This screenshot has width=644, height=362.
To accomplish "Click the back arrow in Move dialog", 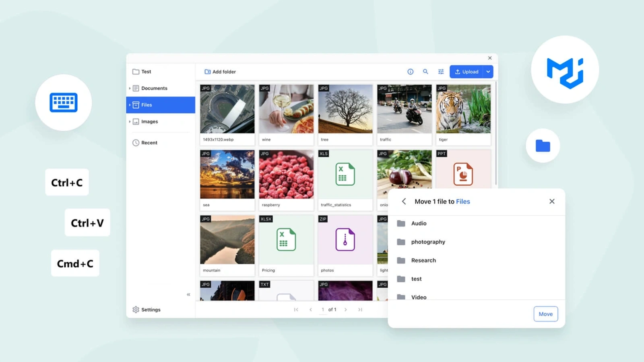I will point(404,202).
